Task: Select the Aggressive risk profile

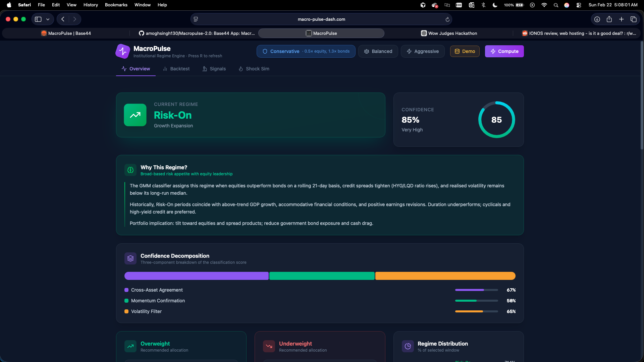Action: [x=422, y=51]
